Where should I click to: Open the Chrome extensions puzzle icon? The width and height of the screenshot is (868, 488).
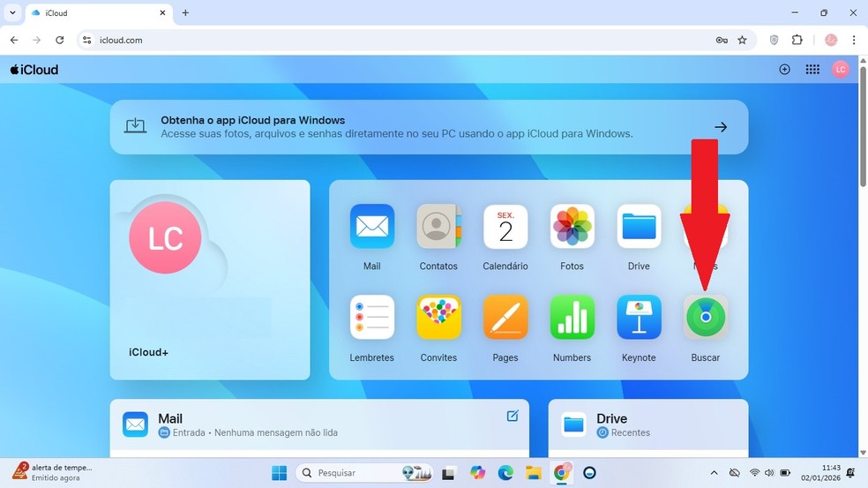click(x=797, y=40)
